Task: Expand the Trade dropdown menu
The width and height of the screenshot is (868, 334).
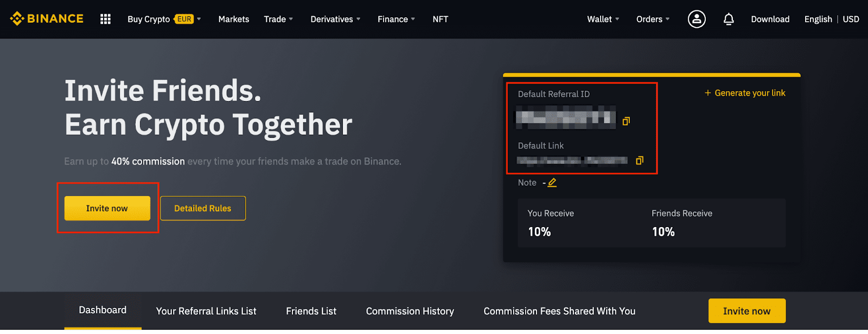Action: [278, 19]
